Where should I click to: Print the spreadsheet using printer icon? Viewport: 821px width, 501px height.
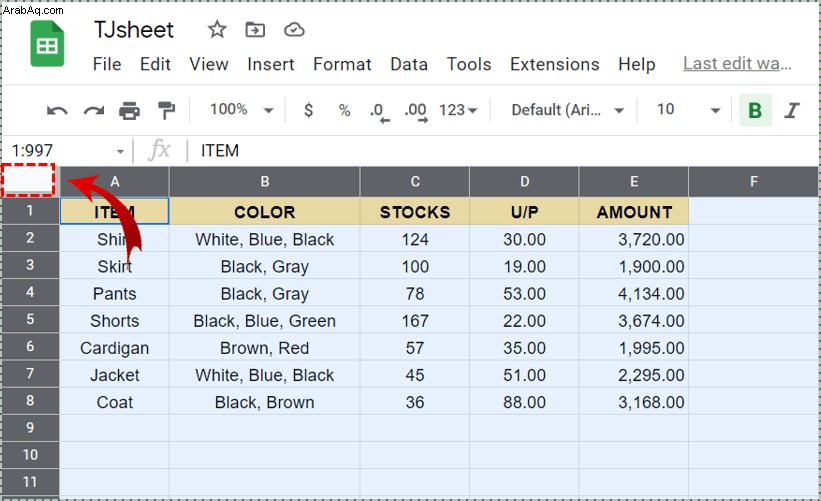(x=129, y=110)
